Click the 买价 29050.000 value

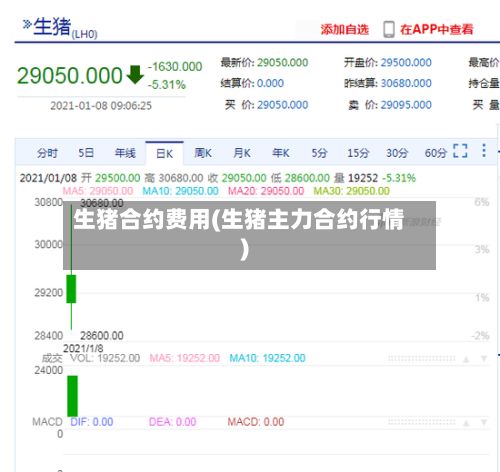click(x=282, y=105)
